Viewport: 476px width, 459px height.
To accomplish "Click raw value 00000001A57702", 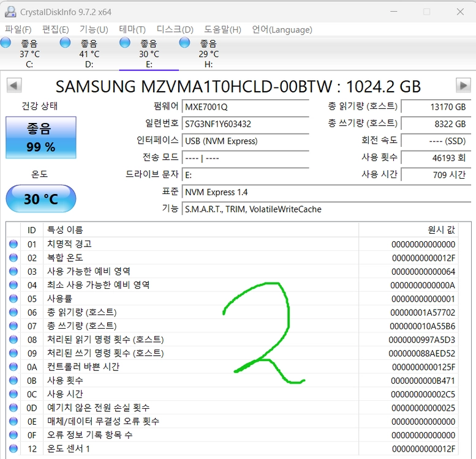I will (423, 313).
